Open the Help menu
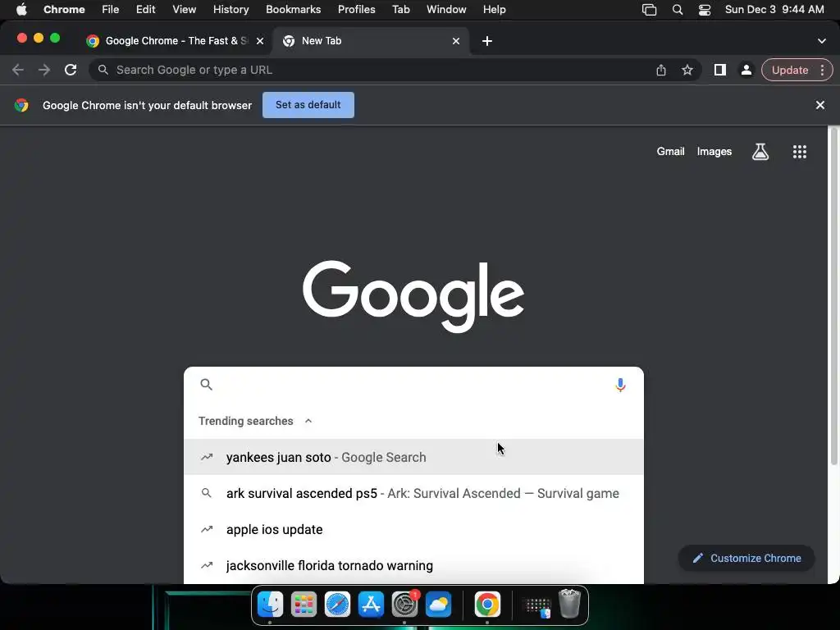Image resolution: width=840 pixels, height=630 pixels. click(x=494, y=10)
